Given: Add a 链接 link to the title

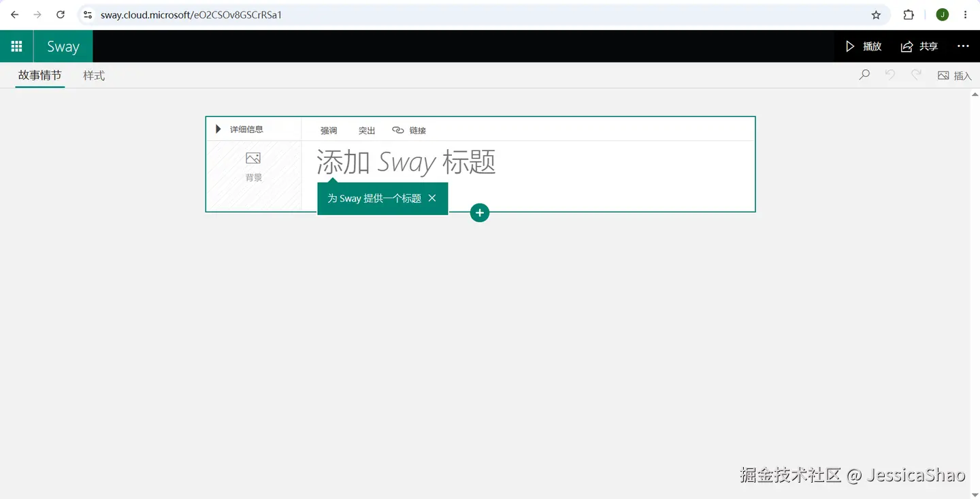Looking at the screenshot, I should 409,130.
